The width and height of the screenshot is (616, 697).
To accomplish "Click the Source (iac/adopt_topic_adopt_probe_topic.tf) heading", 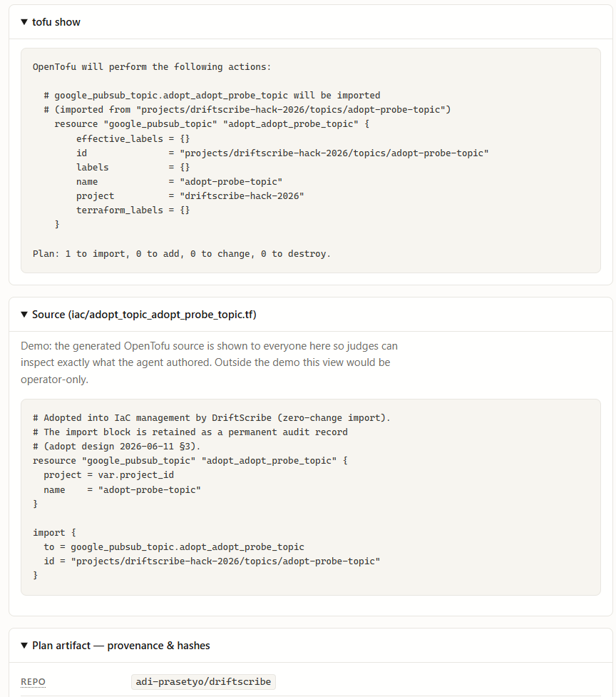I will click(144, 315).
